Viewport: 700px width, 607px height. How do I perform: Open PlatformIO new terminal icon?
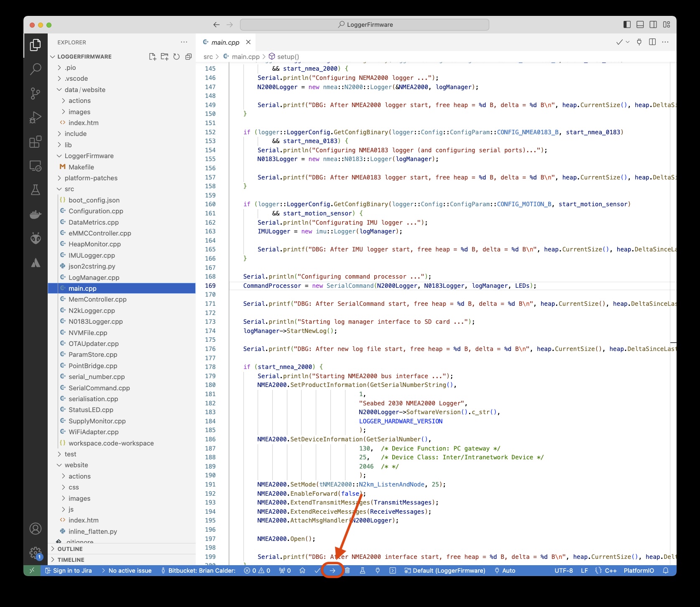pos(393,571)
